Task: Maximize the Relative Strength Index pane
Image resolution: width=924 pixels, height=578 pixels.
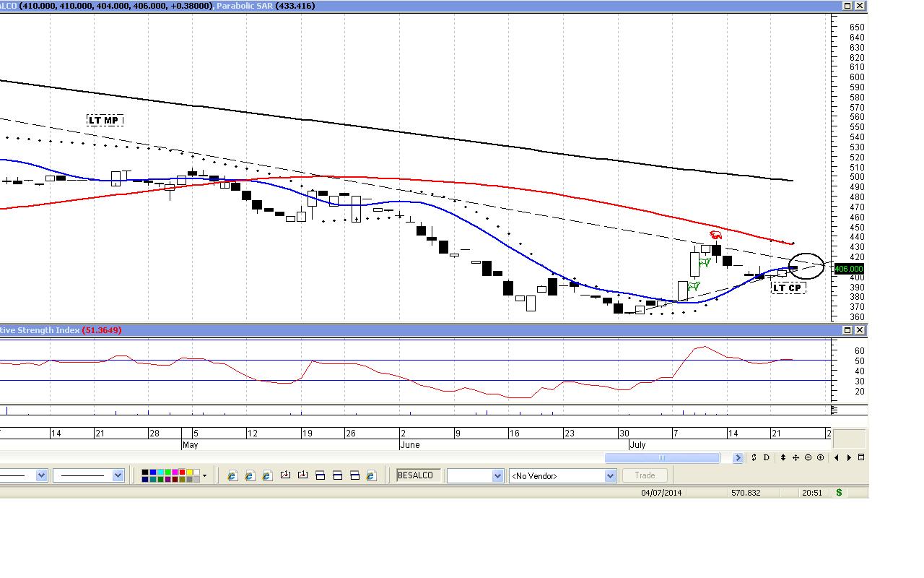Action: point(848,330)
